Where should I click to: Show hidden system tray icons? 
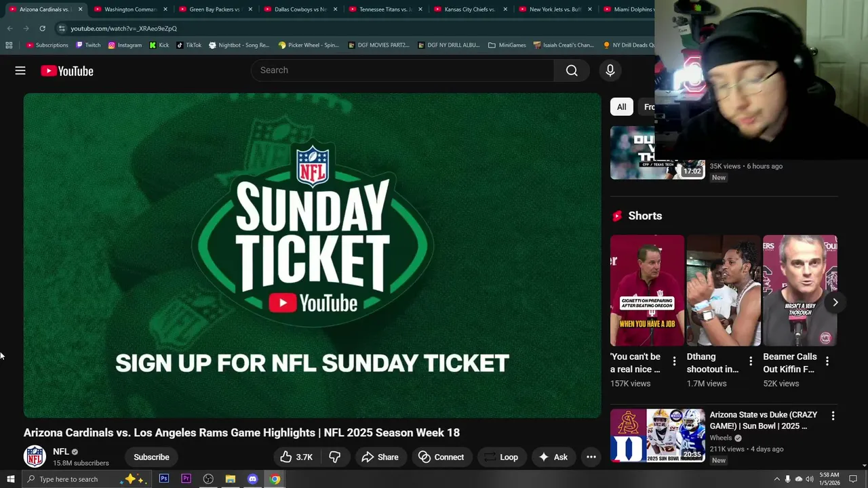[776, 479]
